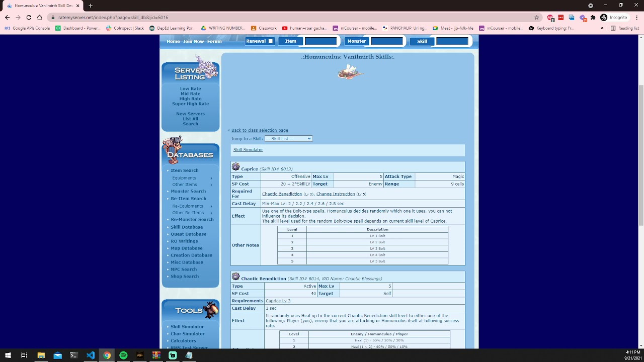Open Visual Studio Code from the taskbar

[x=90, y=355]
